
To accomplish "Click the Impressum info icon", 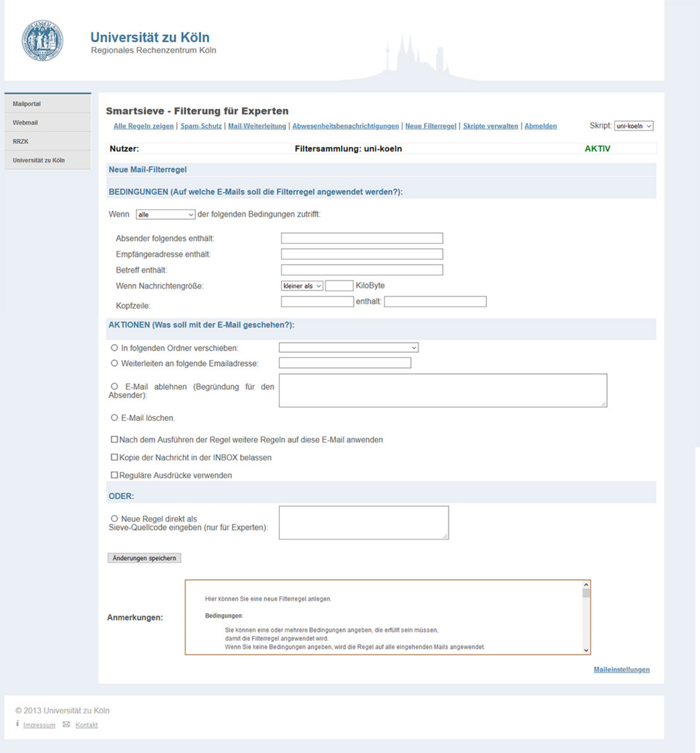I will [x=17, y=724].
